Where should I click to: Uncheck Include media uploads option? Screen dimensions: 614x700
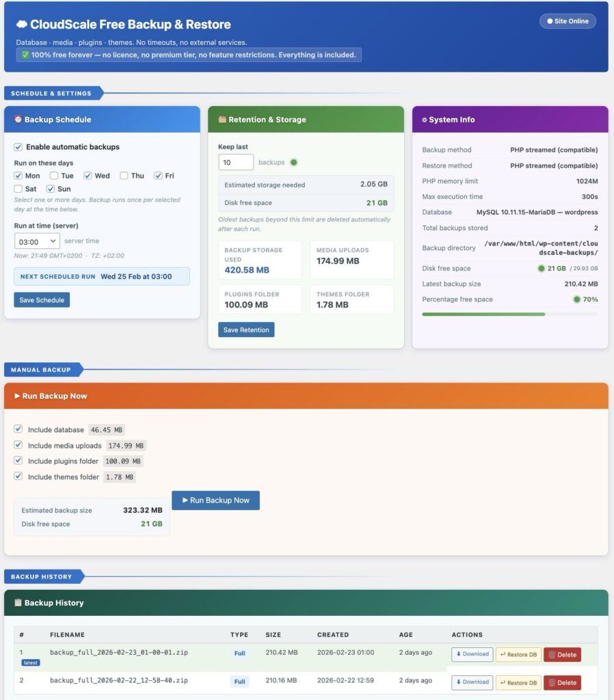click(x=18, y=446)
